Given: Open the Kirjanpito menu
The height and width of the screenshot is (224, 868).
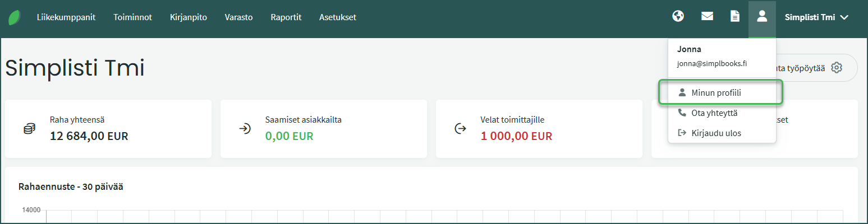Looking at the screenshot, I should 189,17.
